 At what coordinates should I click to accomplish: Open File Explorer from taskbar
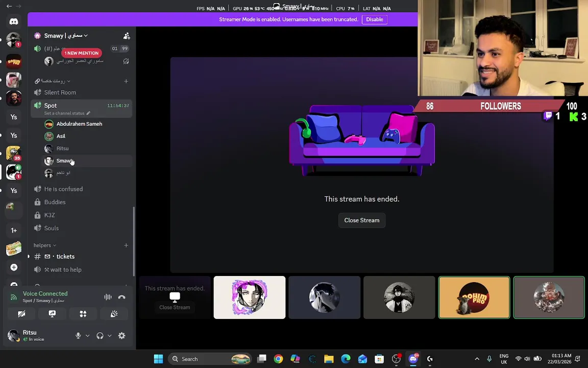329,359
